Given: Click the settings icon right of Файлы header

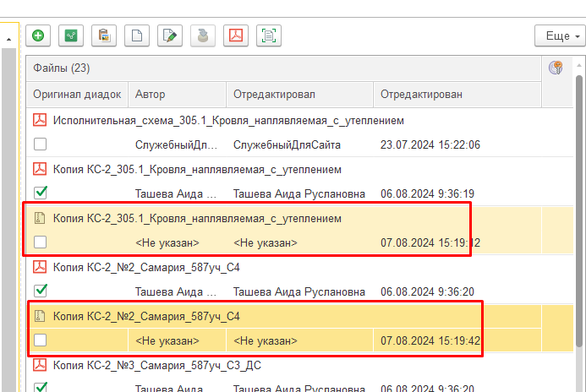Looking at the screenshot, I should [x=556, y=68].
